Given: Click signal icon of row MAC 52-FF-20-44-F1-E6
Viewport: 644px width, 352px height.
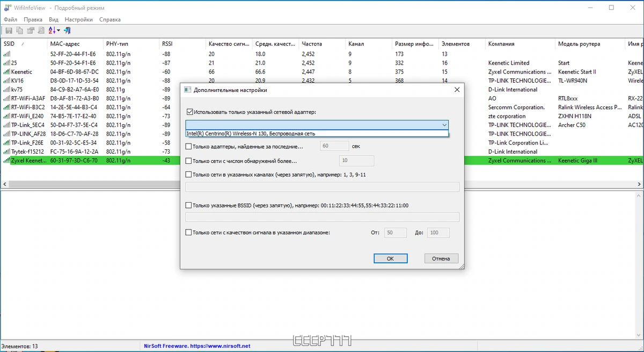Looking at the screenshot, I should click(x=7, y=54).
